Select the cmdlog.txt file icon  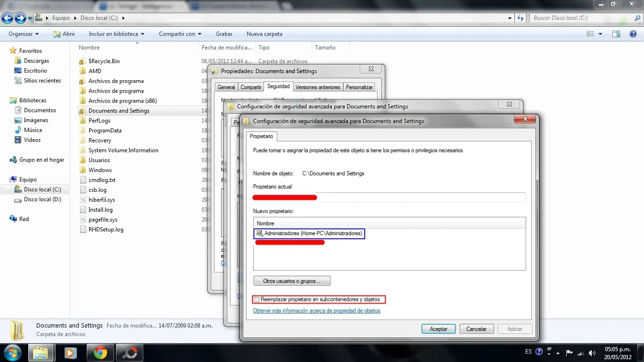pos(83,180)
